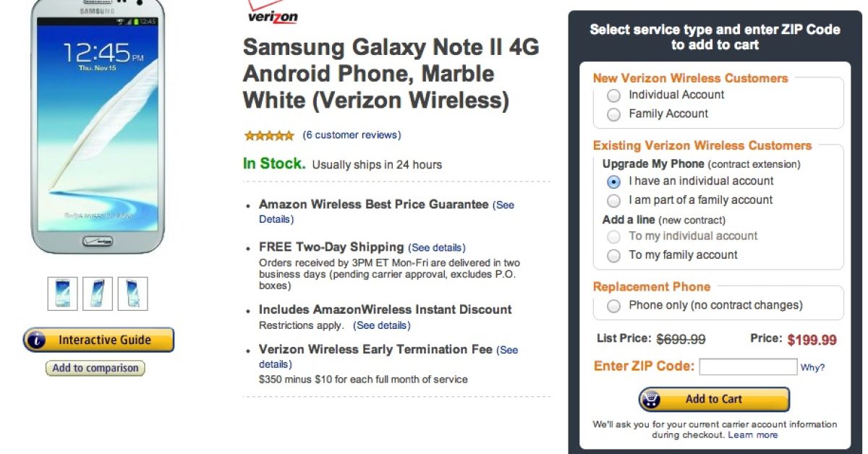
Task: Open Two-Day Shipping See details link
Action: [x=437, y=248]
